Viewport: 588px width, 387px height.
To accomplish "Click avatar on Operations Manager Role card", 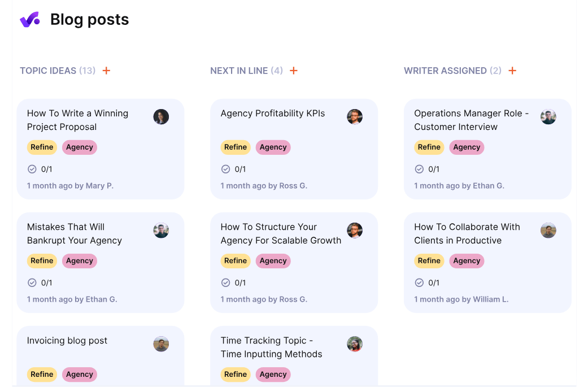I will (548, 117).
